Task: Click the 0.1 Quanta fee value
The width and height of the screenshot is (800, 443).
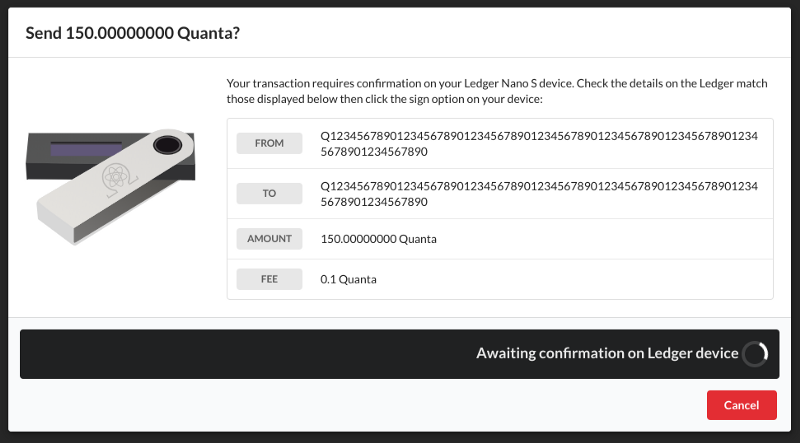Action: click(348, 279)
